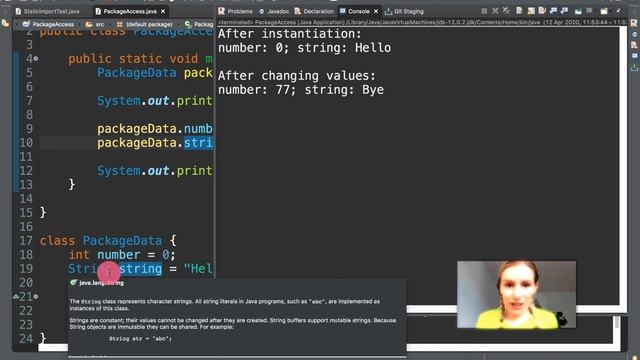
Task: Click 'System.out.print' on line 12
Action: coord(155,171)
